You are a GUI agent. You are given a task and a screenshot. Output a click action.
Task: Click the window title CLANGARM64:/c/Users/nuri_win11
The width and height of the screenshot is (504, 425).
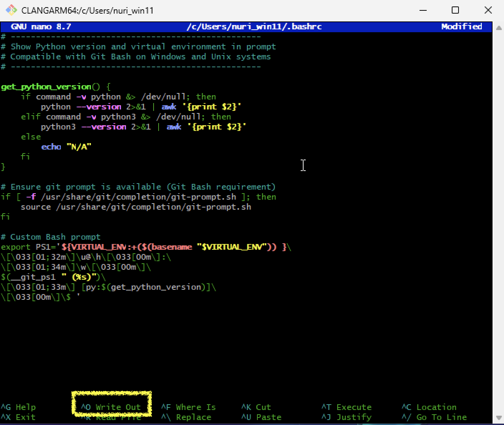(87, 10)
